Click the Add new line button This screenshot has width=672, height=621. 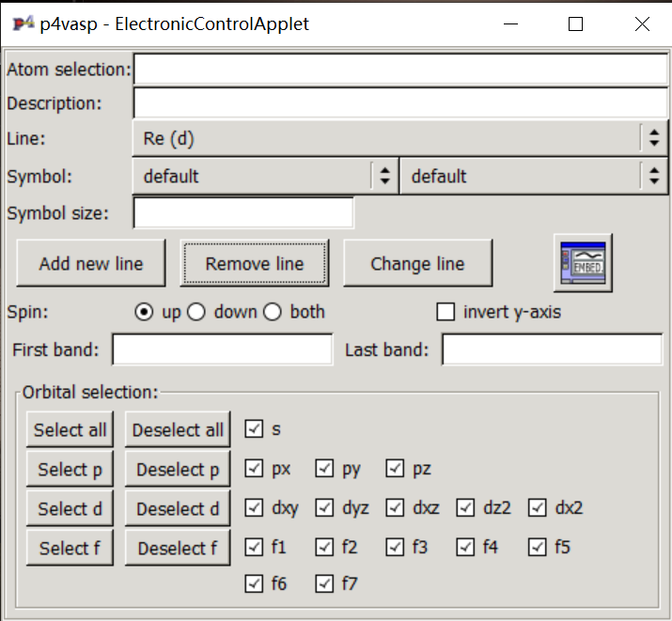click(x=91, y=264)
